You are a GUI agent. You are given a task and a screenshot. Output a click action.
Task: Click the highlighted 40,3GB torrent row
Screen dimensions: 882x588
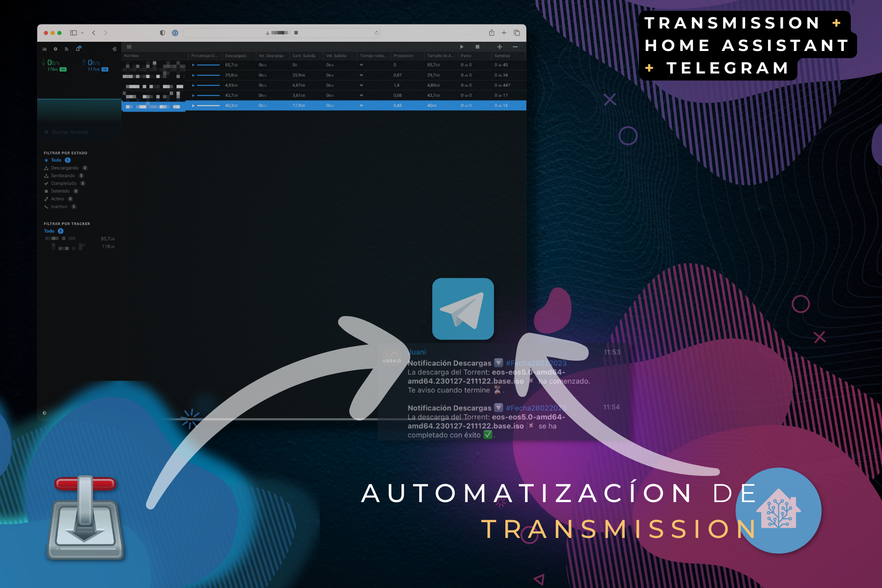coord(324,106)
